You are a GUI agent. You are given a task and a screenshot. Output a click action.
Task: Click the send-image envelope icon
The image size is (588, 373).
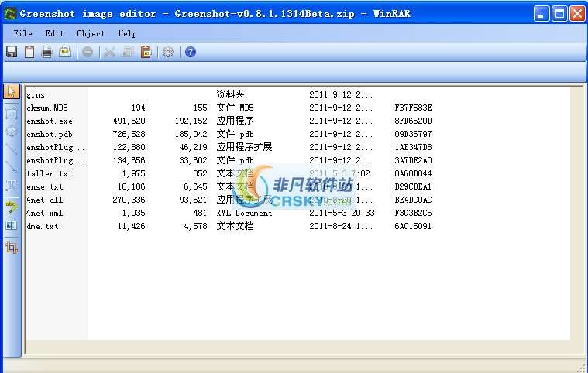[x=65, y=52]
